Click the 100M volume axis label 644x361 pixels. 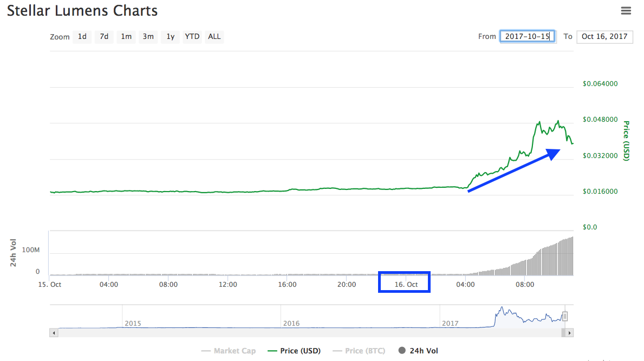click(31, 250)
